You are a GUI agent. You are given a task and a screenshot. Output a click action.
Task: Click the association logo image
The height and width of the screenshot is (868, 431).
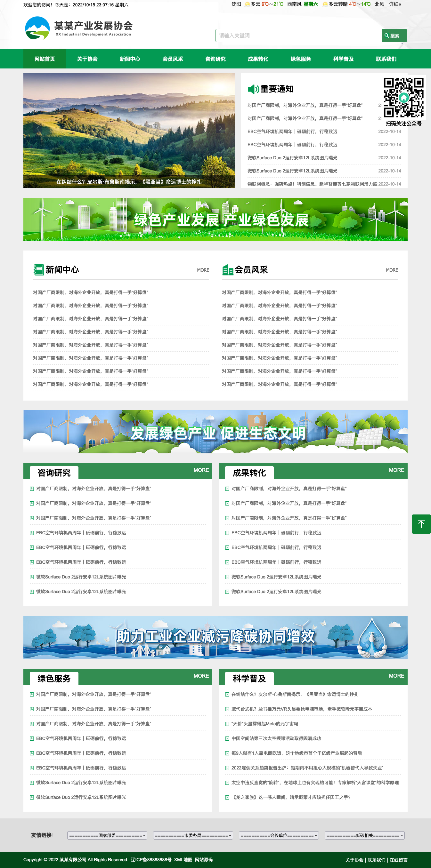point(78,28)
